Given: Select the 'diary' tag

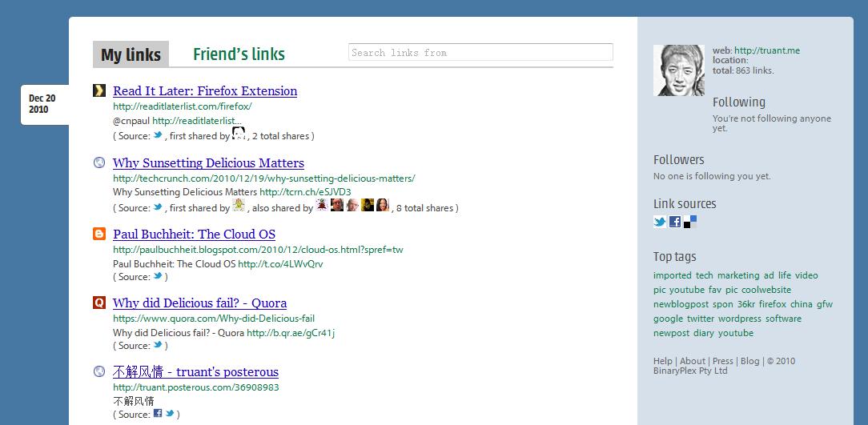Looking at the screenshot, I should tap(704, 333).
